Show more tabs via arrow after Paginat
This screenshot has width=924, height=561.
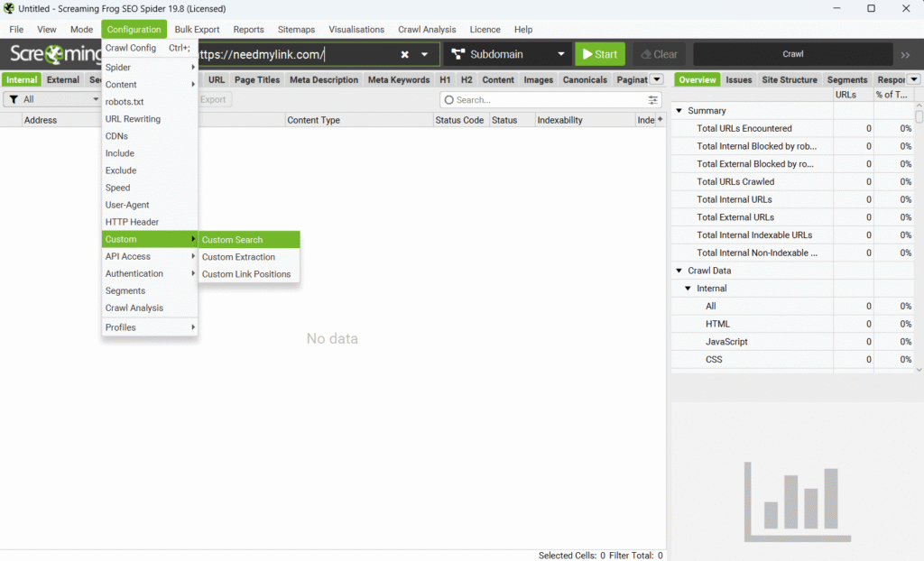click(x=657, y=79)
